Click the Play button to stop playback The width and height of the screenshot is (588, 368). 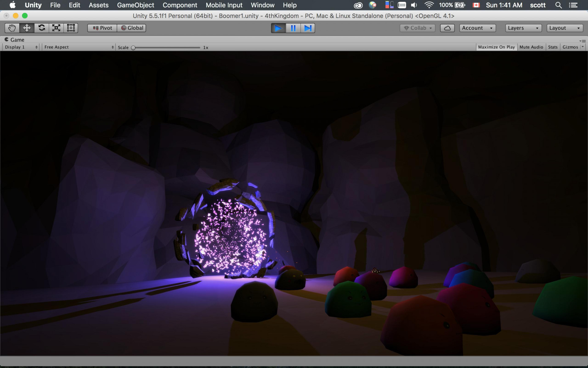[278, 28]
